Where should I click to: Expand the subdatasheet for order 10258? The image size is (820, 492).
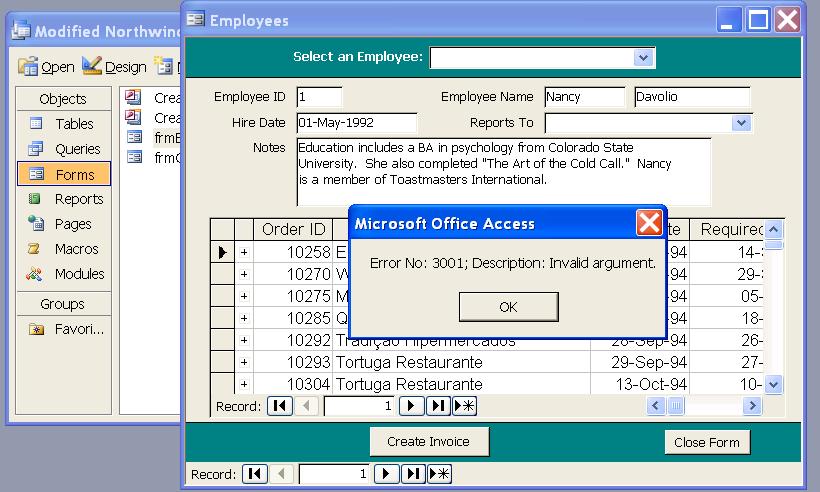point(244,253)
